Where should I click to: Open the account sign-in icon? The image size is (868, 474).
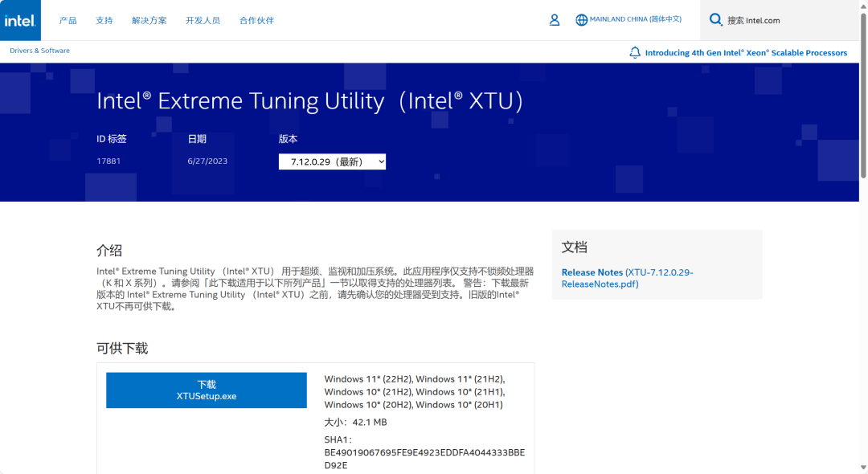click(554, 19)
